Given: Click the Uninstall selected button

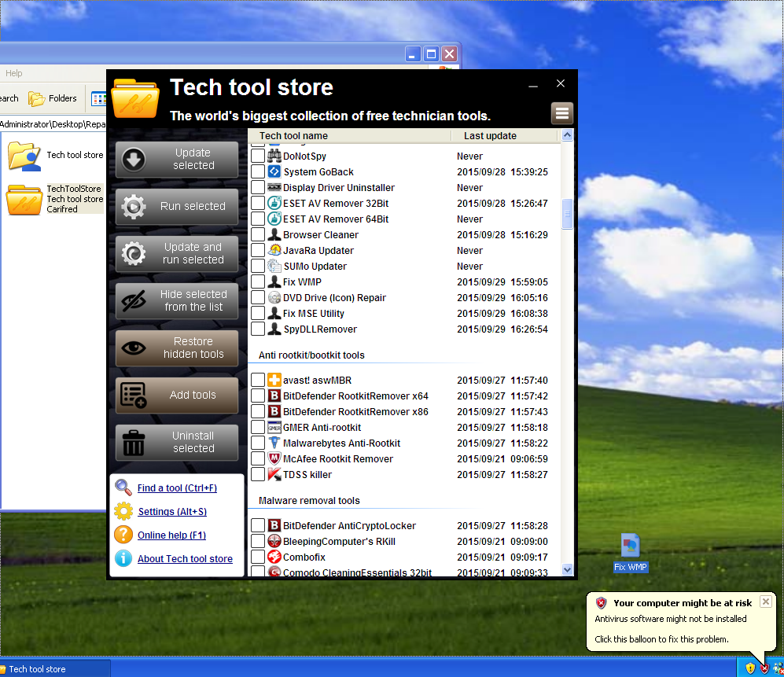Looking at the screenshot, I should pyautogui.click(x=177, y=443).
